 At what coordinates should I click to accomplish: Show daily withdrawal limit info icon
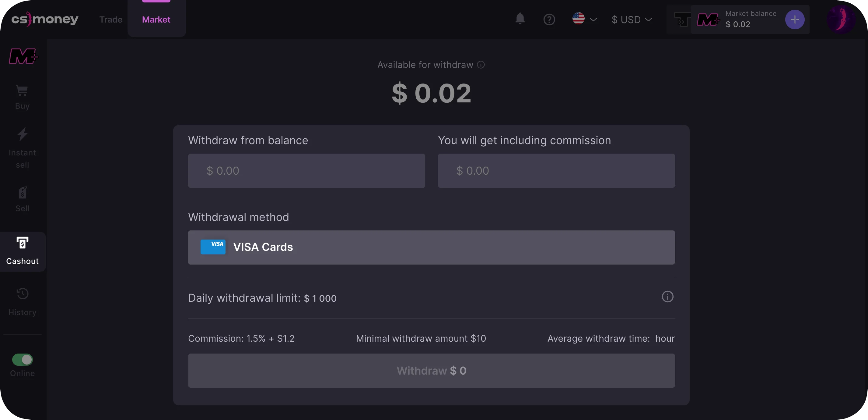click(x=667, y=297)
